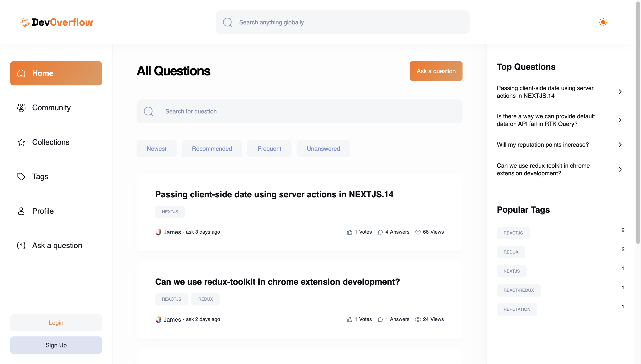The height and width of the screenshot is (364, 641).
Task: Click REDUX tag on redux-toolkit question card
Action: [205, 299]
